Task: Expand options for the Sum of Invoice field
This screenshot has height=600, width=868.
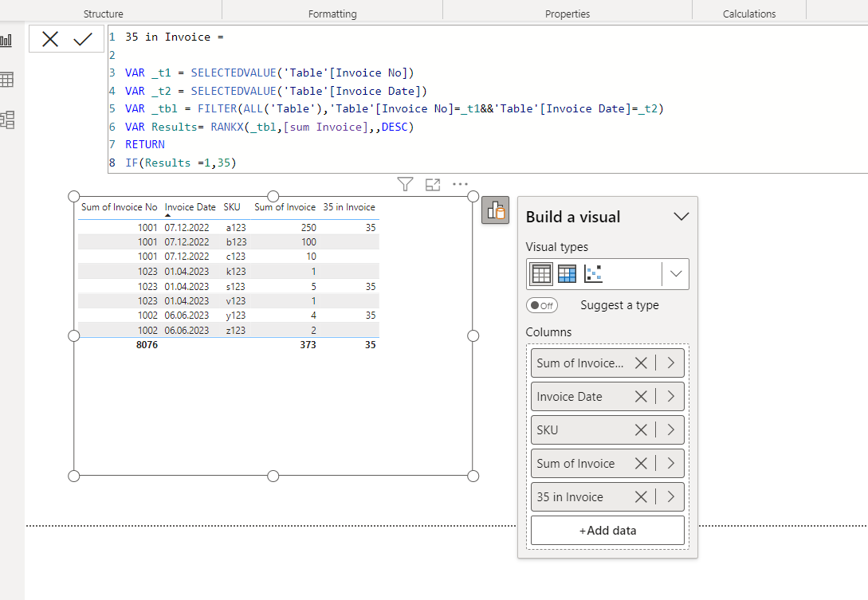Action: [x=671, y=463]
